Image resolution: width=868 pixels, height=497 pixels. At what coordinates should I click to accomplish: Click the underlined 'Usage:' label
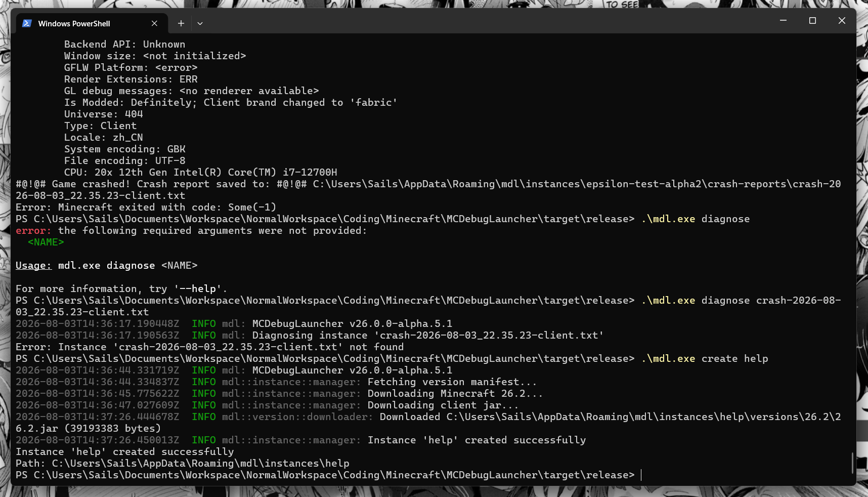pyautogui.click(x=33, y=266)
